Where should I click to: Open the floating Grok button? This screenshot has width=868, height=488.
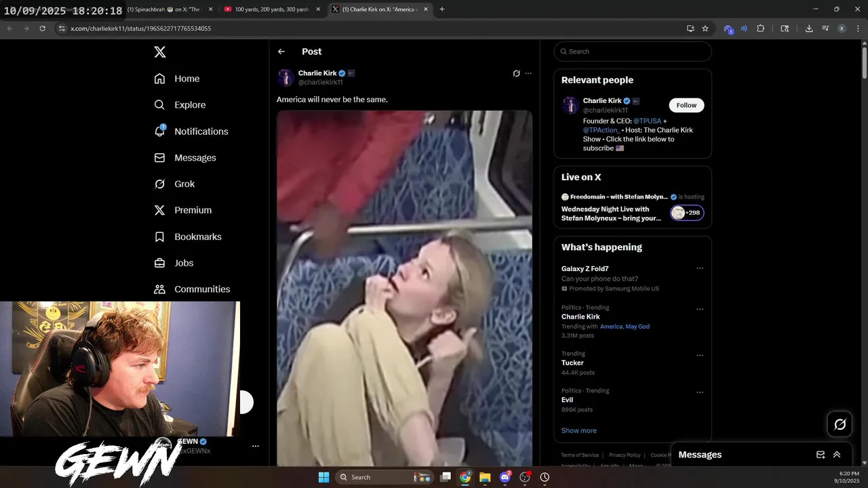tap(840, 424)
